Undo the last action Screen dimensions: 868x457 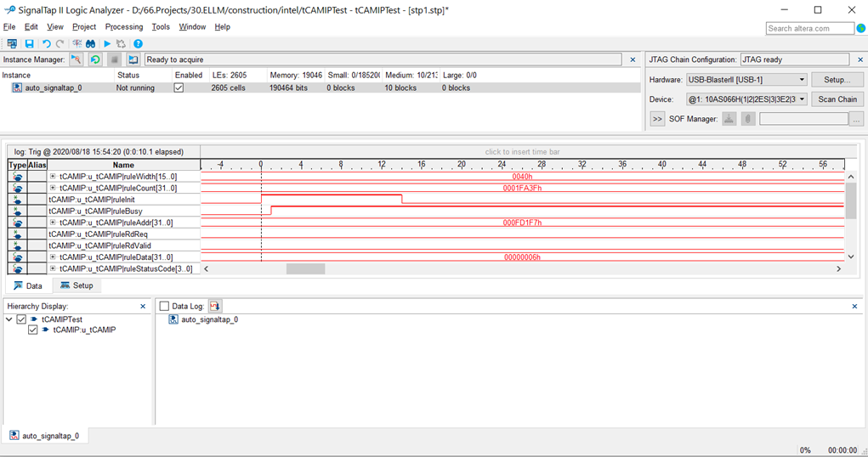tap(47, 43)
